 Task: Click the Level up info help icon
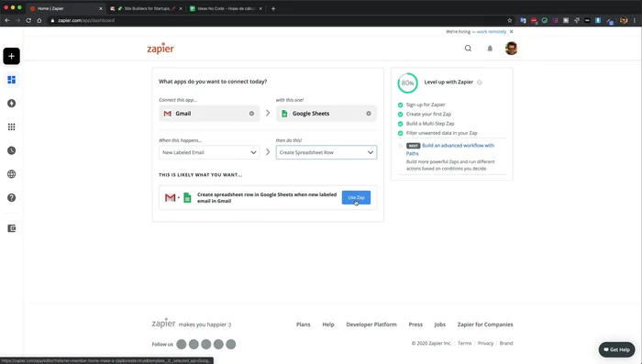480,82
